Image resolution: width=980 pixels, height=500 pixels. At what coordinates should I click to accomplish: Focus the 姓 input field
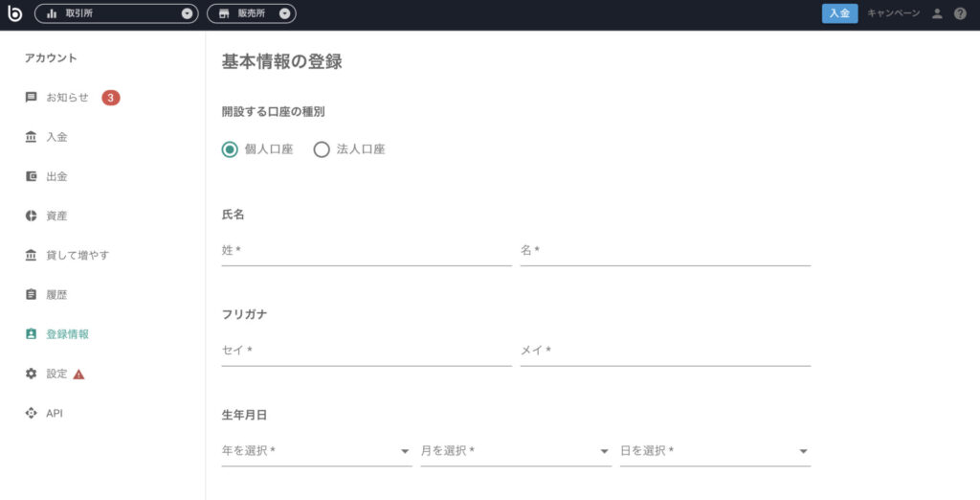tap(367, 250)
